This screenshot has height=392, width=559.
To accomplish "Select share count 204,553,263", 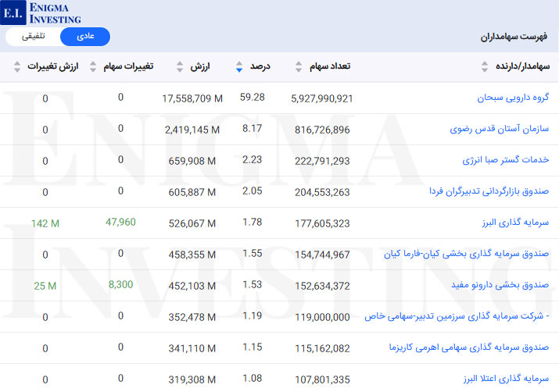I will pyautogui.click(x=322, y=193).
